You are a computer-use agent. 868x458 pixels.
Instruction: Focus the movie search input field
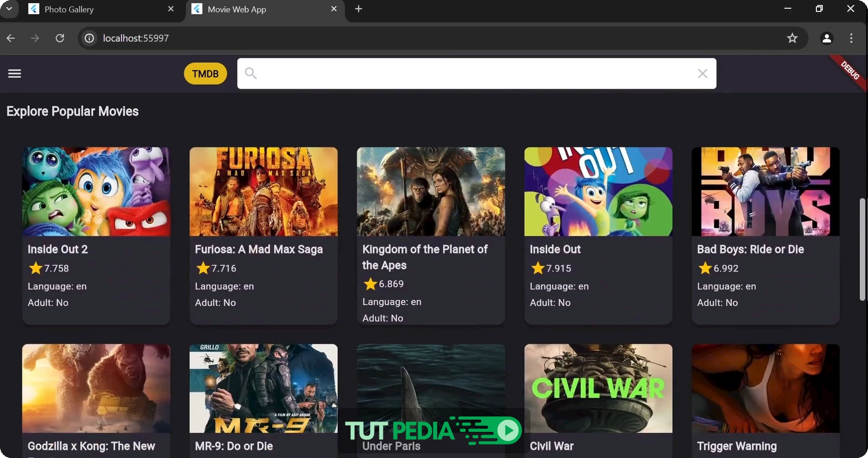pyautogui.click(x=476, y=74)
